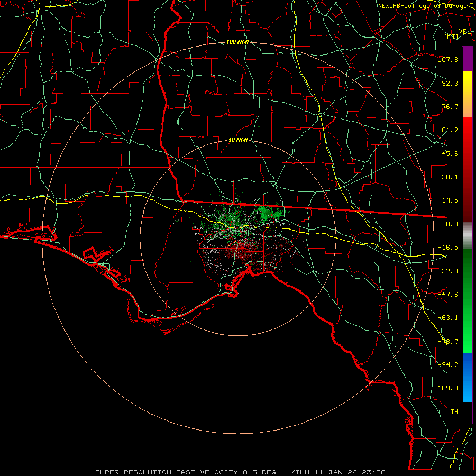Select the -78.7 scale value

pyautogui.click(x=448, y=342)
